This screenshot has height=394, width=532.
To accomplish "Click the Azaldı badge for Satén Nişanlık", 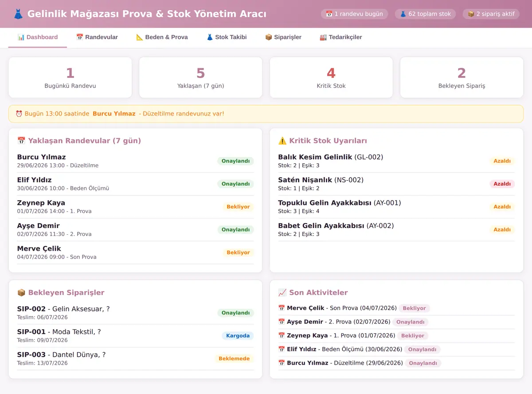I will click(502, 184).
